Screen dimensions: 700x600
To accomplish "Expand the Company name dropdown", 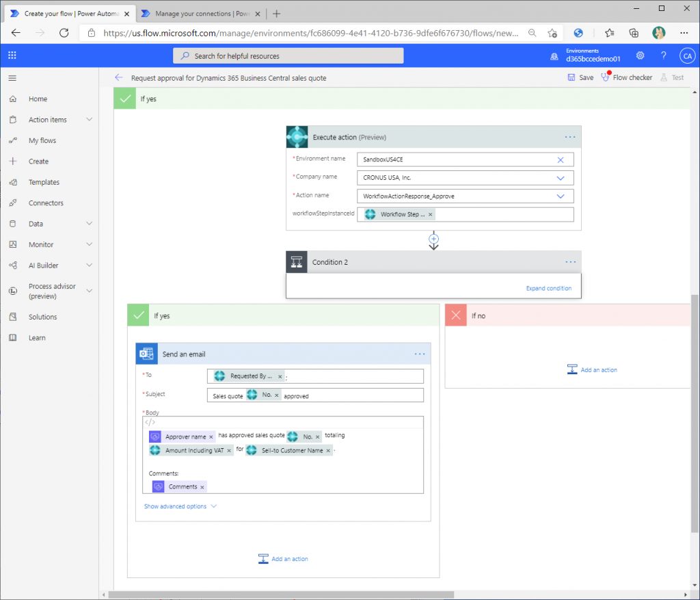I will (560, 178).
